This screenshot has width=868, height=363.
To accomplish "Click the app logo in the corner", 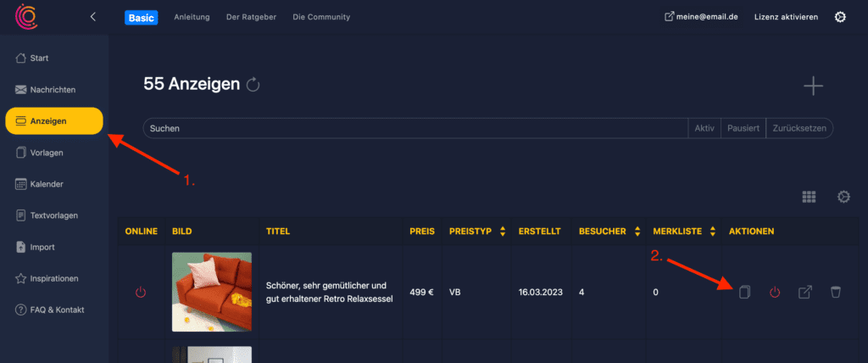I will pos(26,17).
